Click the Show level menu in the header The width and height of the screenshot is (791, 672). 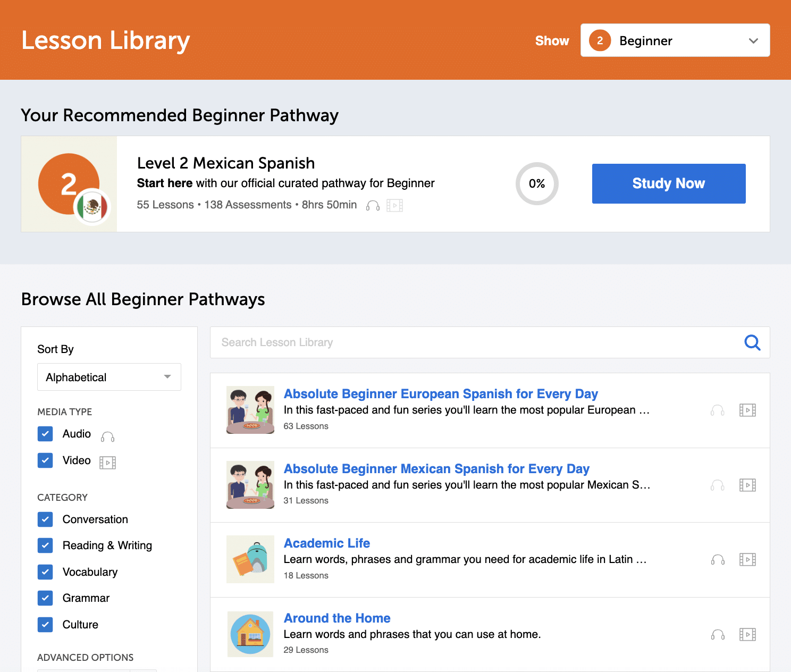[x=552, y=40]
